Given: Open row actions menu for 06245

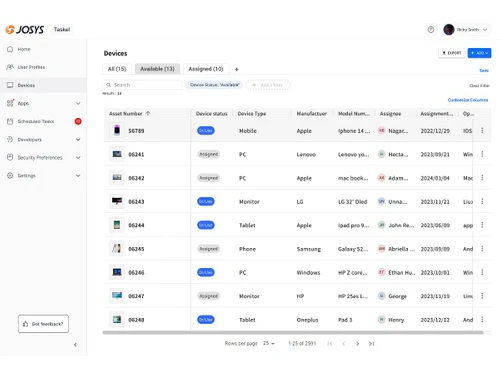Looking at the screenshot, I should tap(482, 249).
